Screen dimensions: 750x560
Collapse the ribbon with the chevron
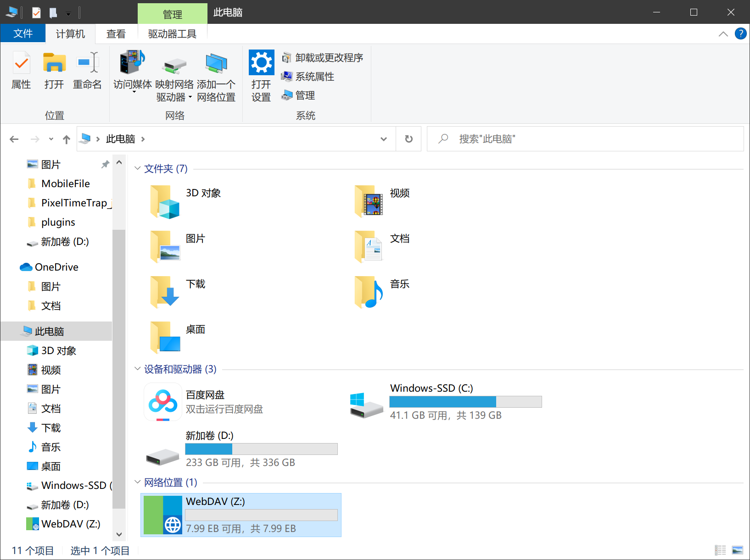pyautogui.click(x=723, y=34)
